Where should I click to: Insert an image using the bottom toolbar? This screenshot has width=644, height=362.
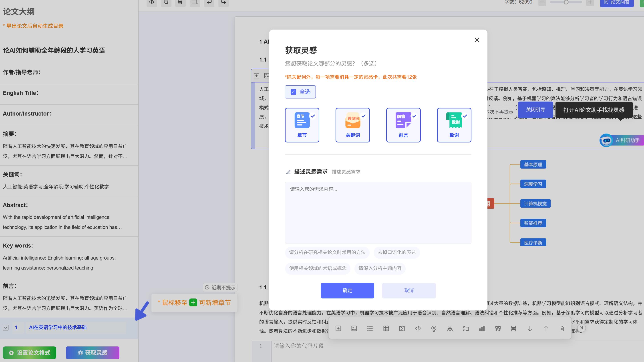(354, 328)
